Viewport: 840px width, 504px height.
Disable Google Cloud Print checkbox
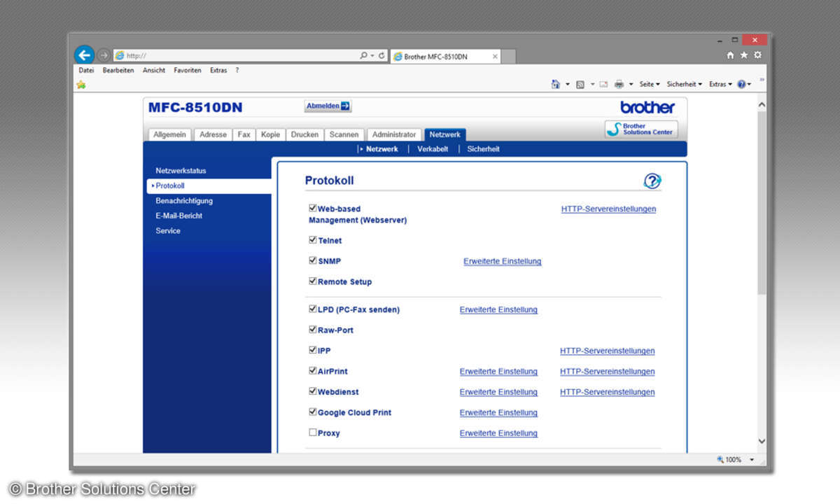coord(312,412)
